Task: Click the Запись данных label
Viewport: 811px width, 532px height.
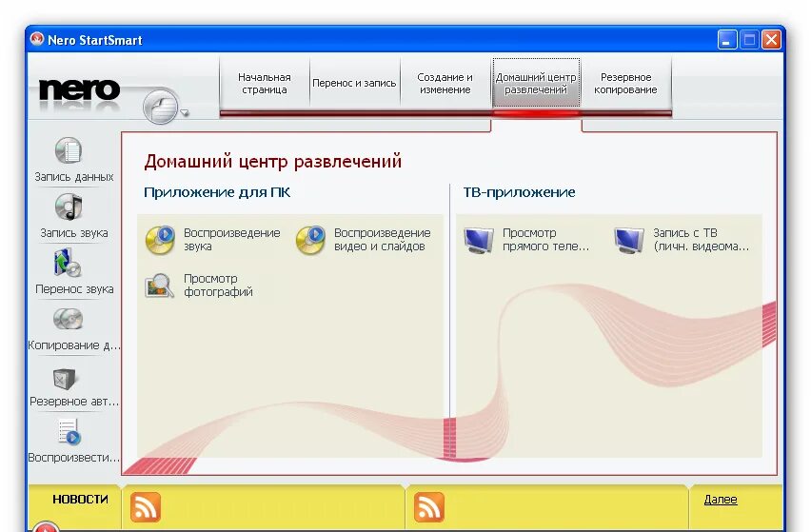Action: (x=74, y=177)
